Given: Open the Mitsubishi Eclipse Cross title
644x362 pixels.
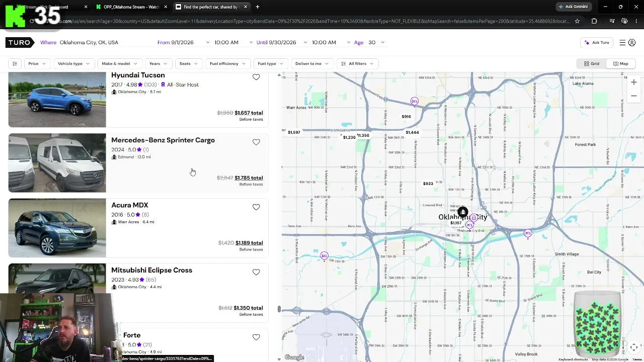Looking at the screenshot, I should 151,270.
